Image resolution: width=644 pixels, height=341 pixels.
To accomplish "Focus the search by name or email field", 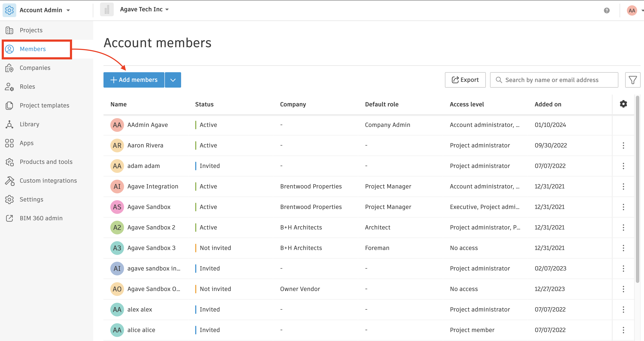I will point(554,80).
